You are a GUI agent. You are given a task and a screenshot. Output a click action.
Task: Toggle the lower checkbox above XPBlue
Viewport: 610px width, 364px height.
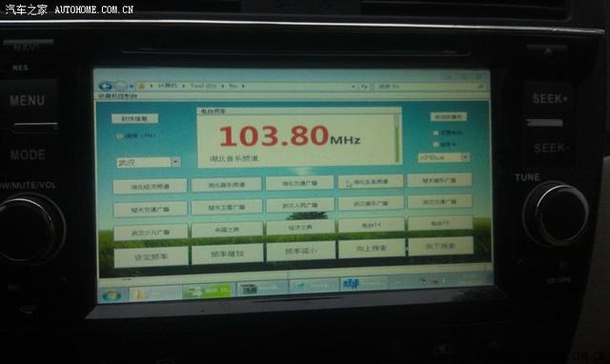(x=436, y=144)
